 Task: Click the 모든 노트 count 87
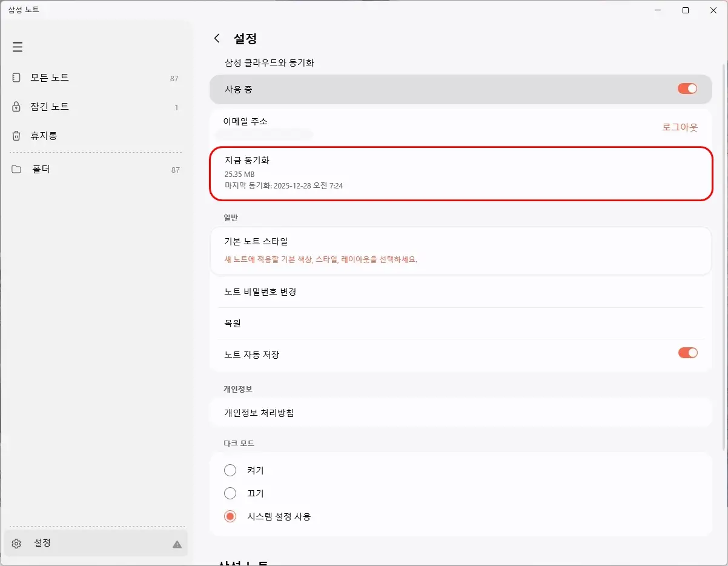click(174, 78)
